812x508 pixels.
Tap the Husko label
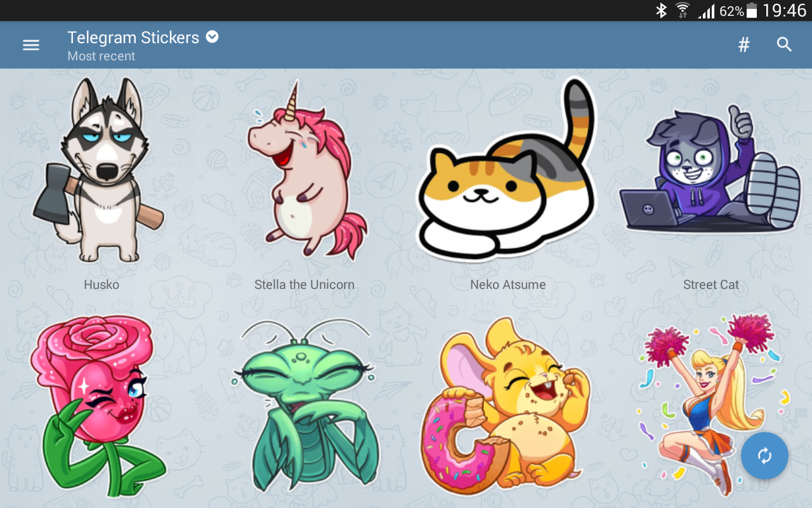[x=101, y=284]
